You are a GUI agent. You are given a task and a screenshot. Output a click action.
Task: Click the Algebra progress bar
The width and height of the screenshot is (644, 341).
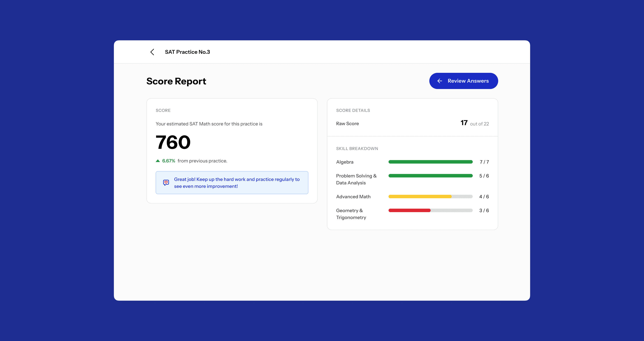(430, 162)
